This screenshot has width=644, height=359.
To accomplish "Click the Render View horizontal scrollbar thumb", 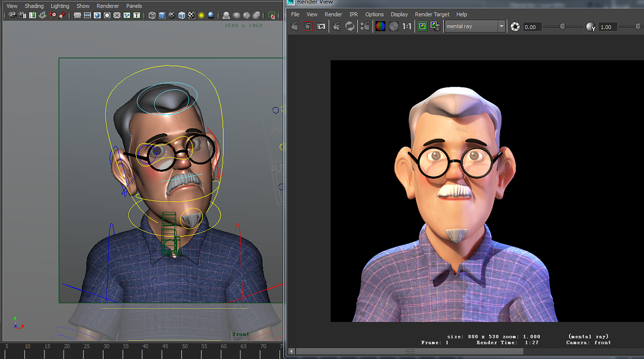I will [410, 351].
